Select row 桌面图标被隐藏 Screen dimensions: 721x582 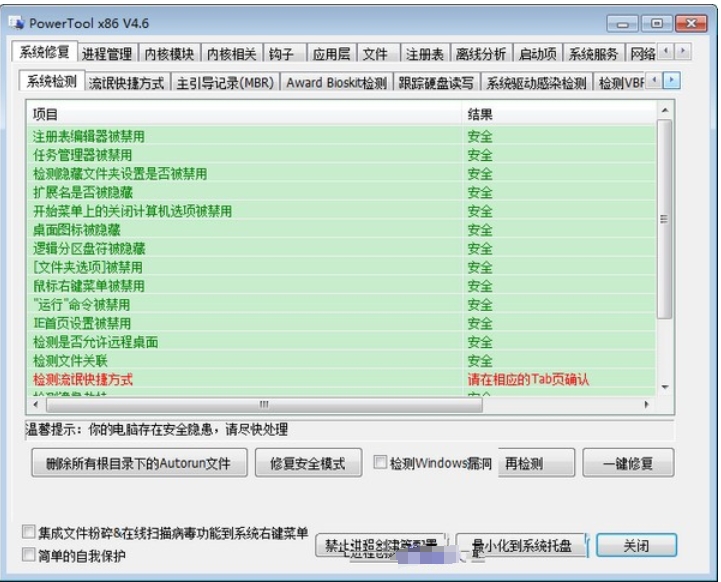click(x=341, y=230)
